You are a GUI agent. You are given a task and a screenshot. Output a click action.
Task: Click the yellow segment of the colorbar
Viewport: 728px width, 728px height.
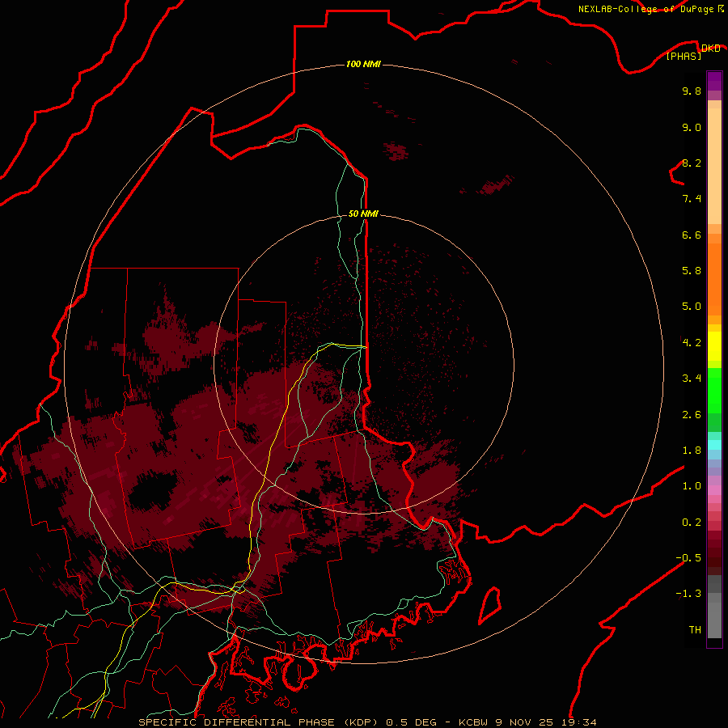714,345
